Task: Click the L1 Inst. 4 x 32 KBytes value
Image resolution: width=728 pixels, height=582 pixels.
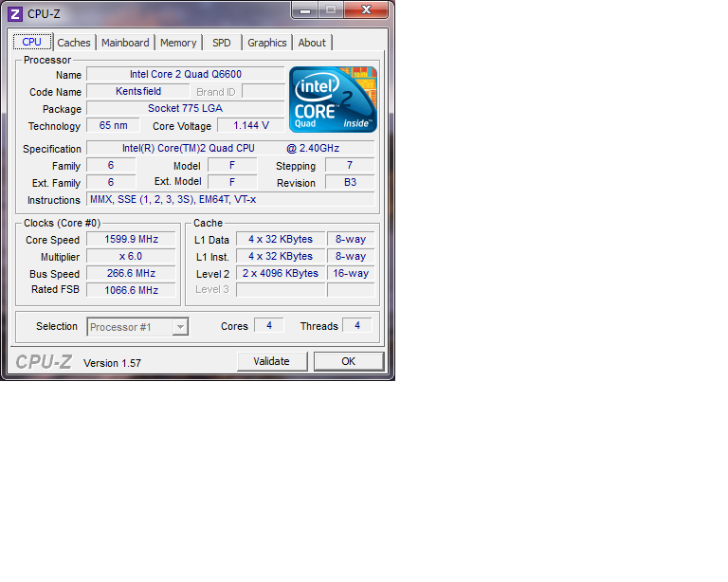Action: coord(281,257)
